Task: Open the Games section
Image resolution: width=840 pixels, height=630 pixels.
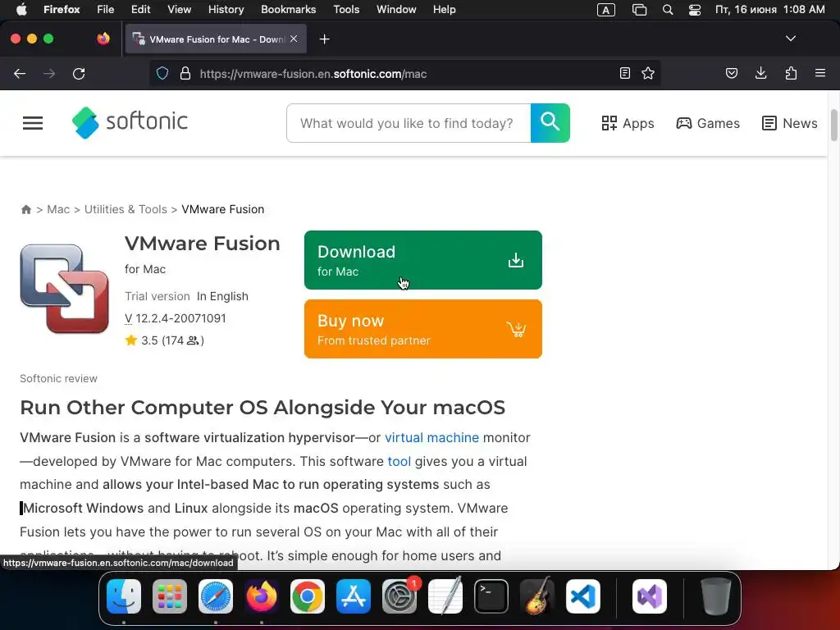Action: point(708,123)
